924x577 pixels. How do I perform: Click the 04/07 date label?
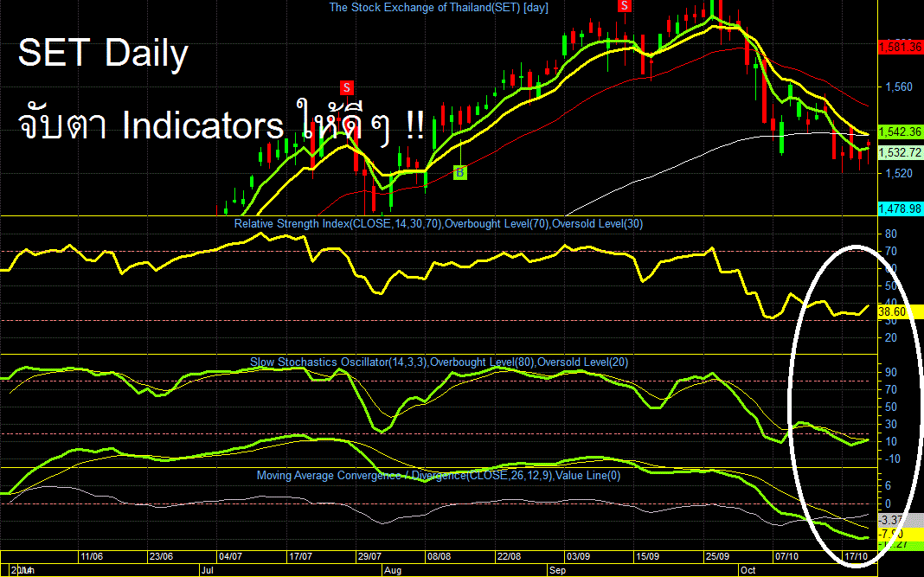click(x=230, y=556)
